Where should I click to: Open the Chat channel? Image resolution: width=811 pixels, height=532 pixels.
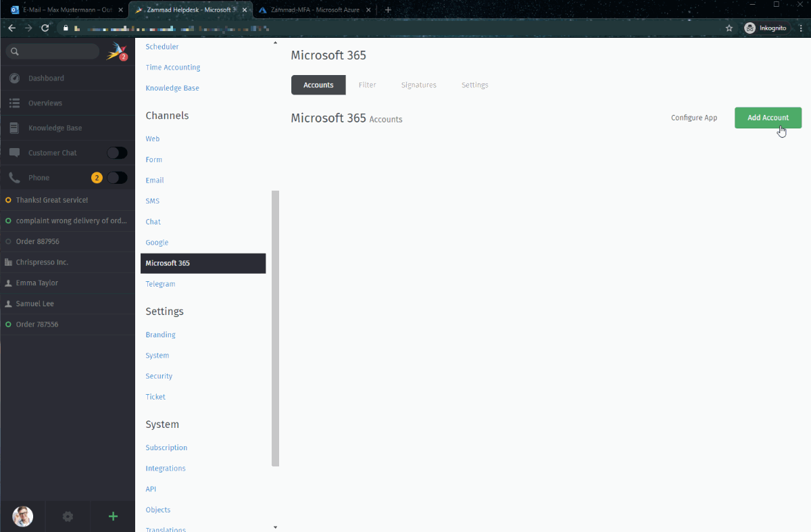pyautogui.click(x=153, y=222)
